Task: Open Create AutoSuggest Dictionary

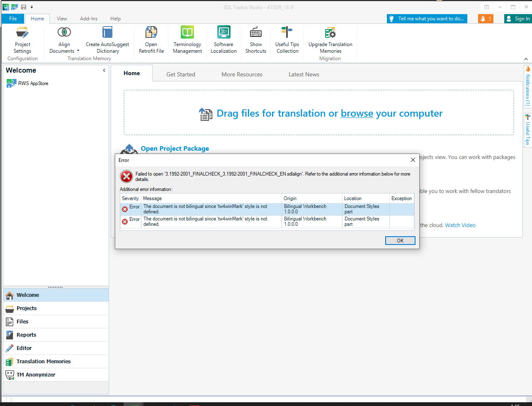Action: coord(107,40)
